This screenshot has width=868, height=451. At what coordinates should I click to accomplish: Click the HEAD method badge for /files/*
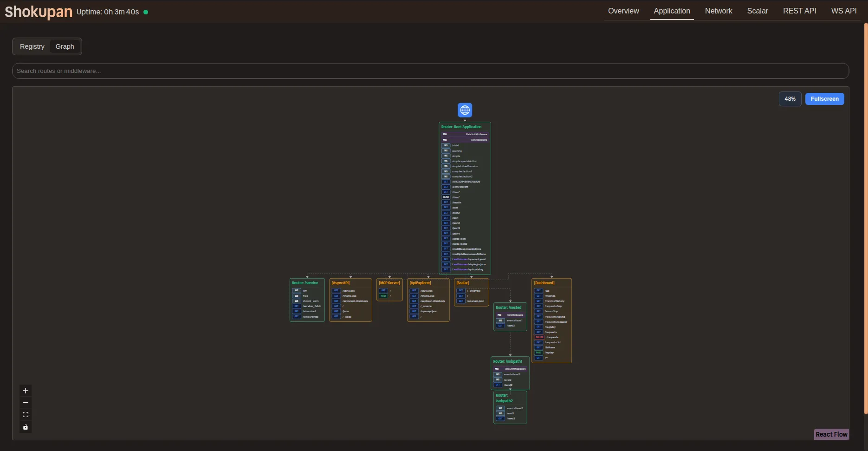[446, 197]
